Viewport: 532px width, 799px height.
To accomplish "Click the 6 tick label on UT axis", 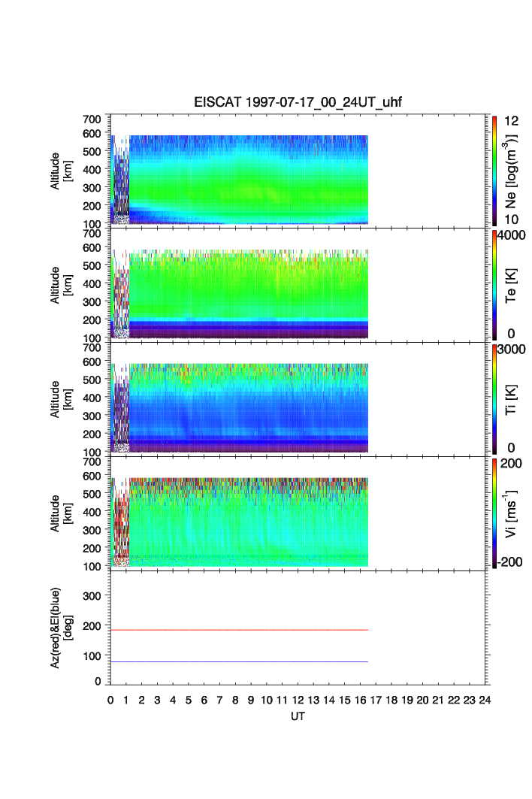I will tap(204, 700).
